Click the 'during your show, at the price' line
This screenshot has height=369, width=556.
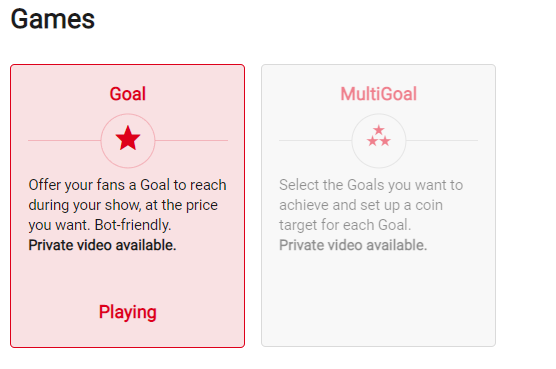point(123,205)
